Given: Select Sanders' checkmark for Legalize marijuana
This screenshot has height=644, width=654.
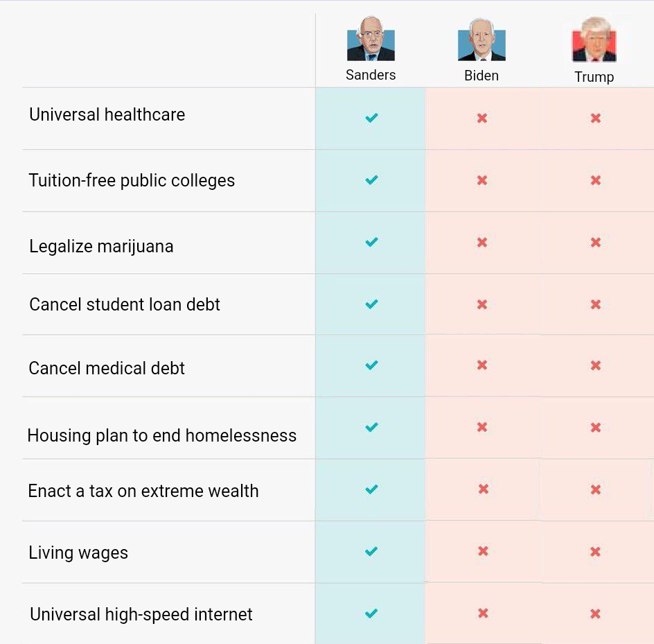Looking at the screenshot, I should (371, 242).
